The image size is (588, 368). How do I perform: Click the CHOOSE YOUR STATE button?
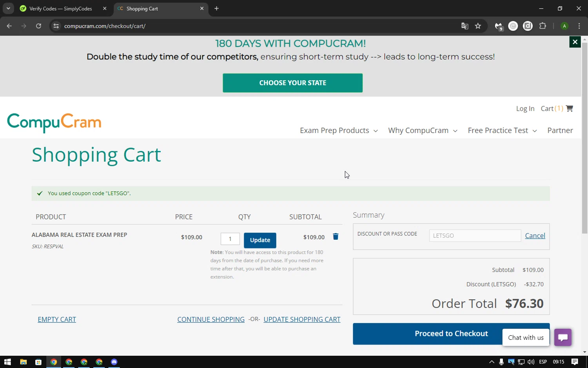pos(293,83)
